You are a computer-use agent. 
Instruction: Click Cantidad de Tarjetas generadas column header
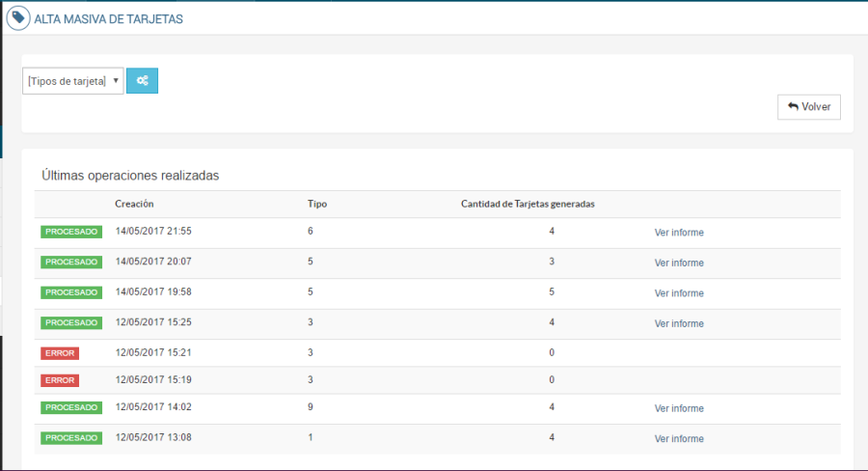[x=528, y=204]
